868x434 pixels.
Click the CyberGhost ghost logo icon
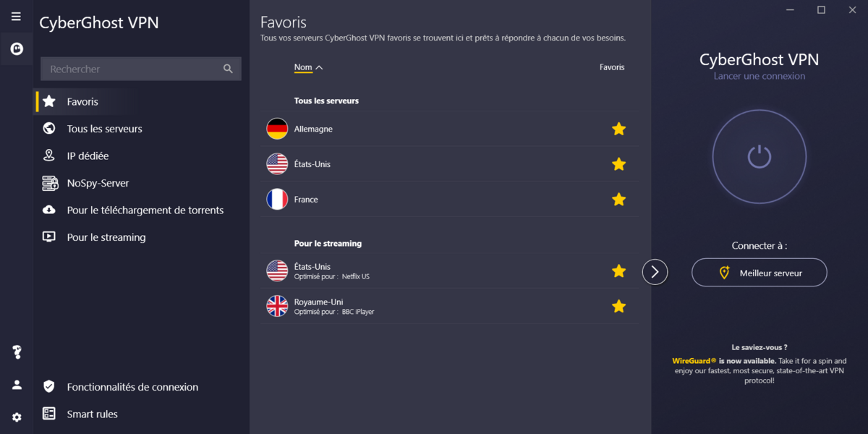(x=16, y=49)
